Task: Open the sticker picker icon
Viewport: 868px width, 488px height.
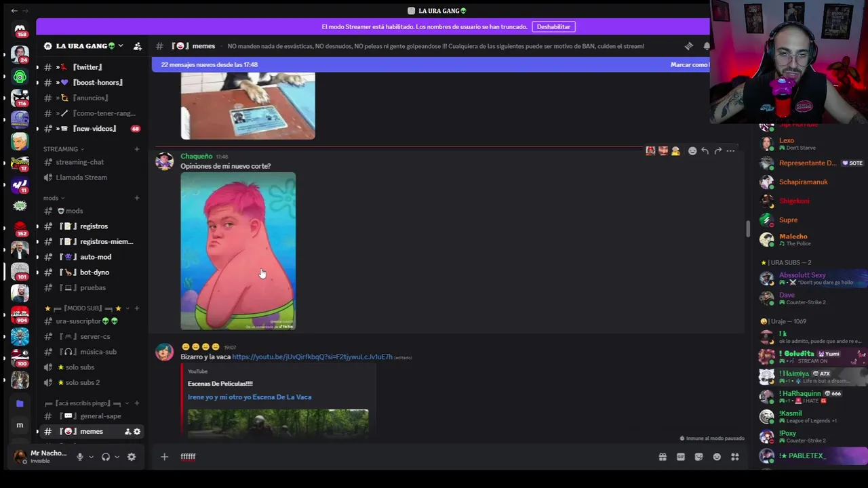Action: click(x=698, y=457)
